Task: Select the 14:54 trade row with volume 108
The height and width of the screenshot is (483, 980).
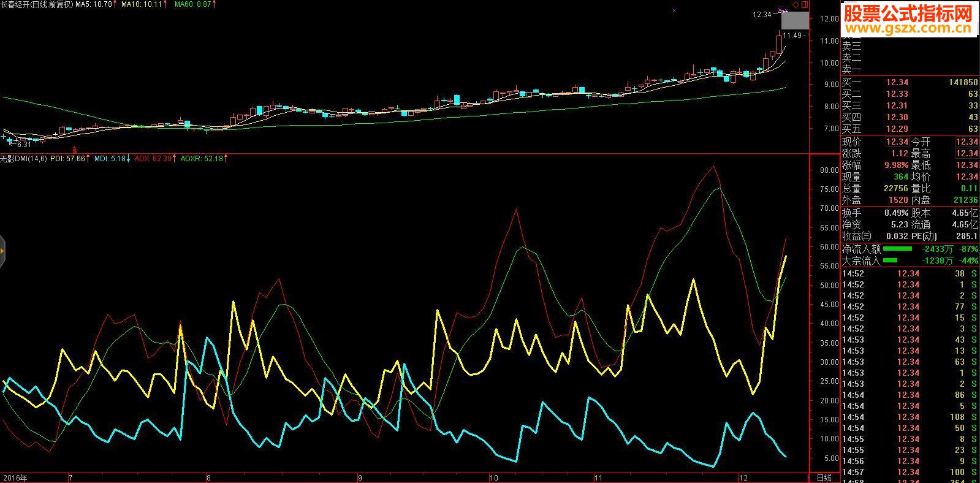Action: (910, 417)
